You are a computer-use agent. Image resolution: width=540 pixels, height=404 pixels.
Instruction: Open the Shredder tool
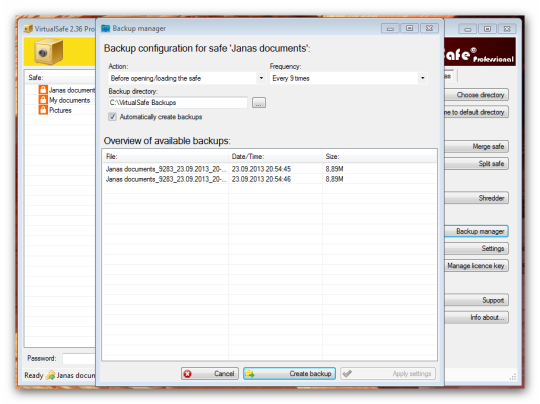[477, 198]
